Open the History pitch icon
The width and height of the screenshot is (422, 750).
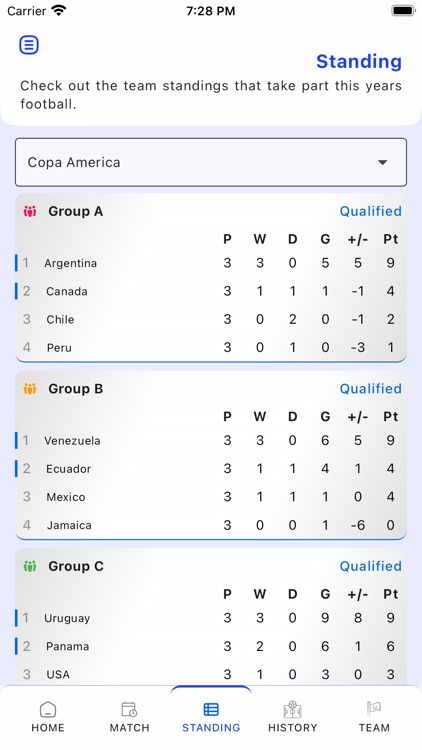click(x=292, y=709)
